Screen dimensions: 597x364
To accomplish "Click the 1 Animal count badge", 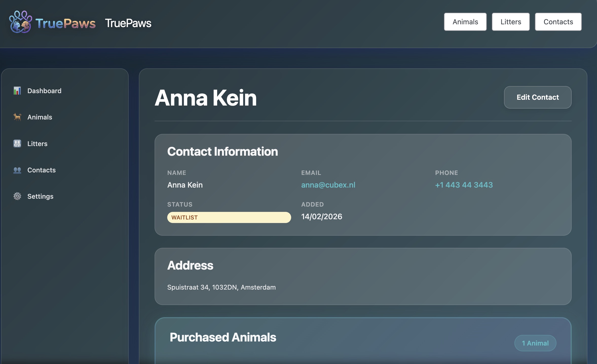I will pos(535,343).
